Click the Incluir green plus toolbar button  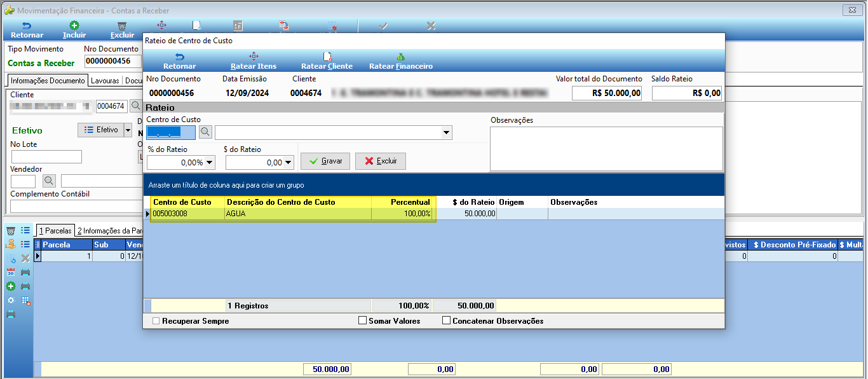tap(74, 30)
